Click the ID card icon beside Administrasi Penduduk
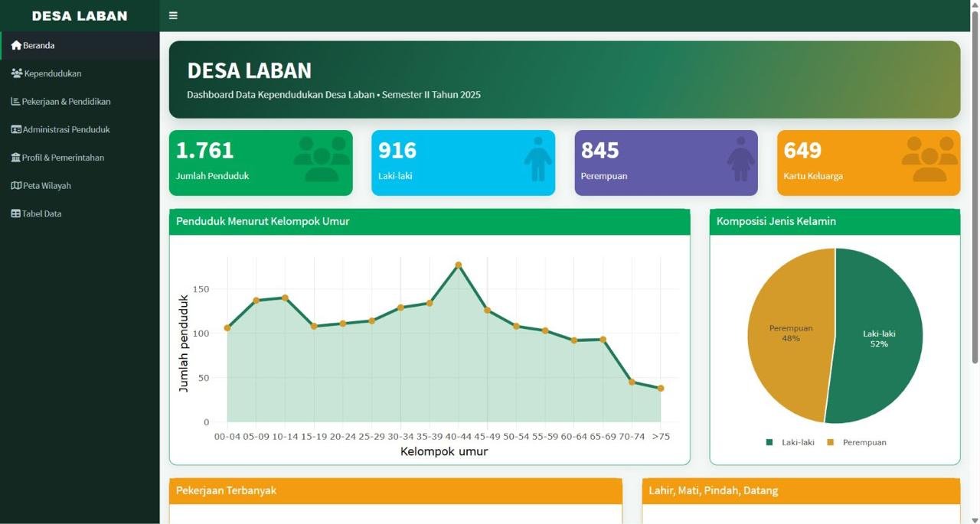The height and width of the screenshot is (524, 980). (16, 129)
